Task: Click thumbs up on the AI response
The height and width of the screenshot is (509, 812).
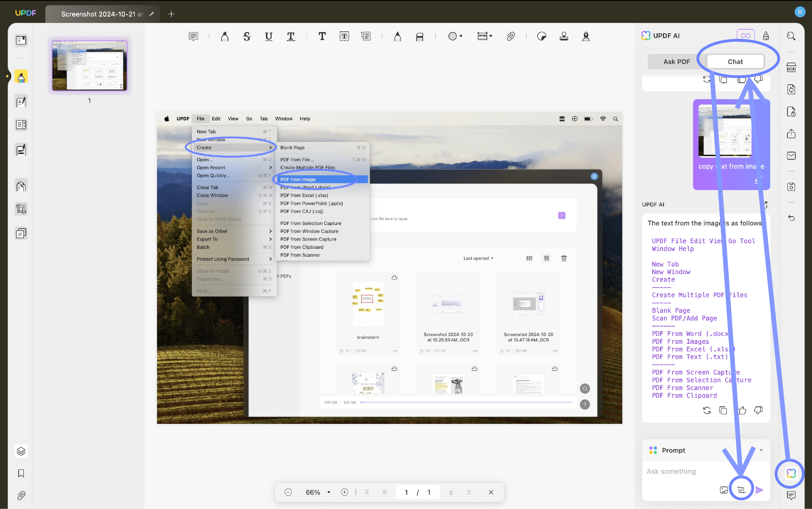Action: point(742,410)
